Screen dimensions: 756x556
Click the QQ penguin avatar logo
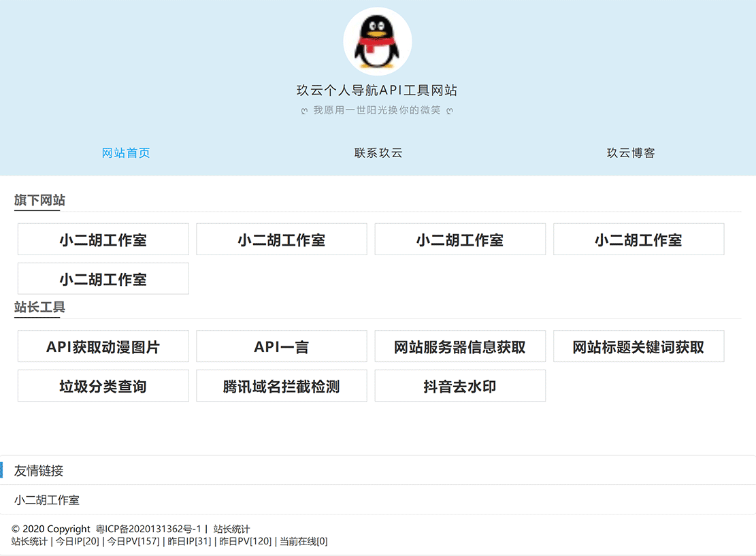tap(378, 40)
